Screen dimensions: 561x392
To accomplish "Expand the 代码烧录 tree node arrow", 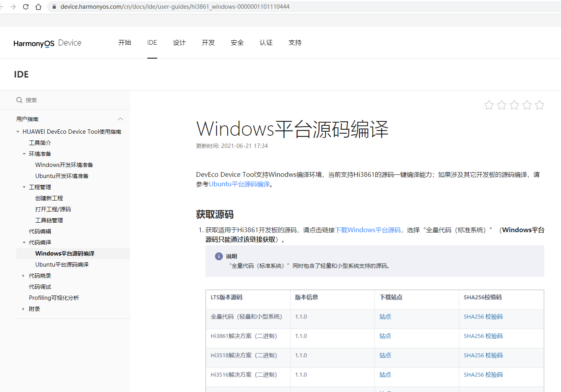I will click(x=23, y=276).
